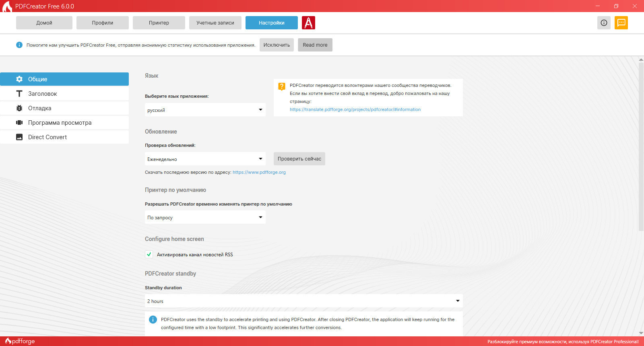Select the Настройки tab

point(272,23)
